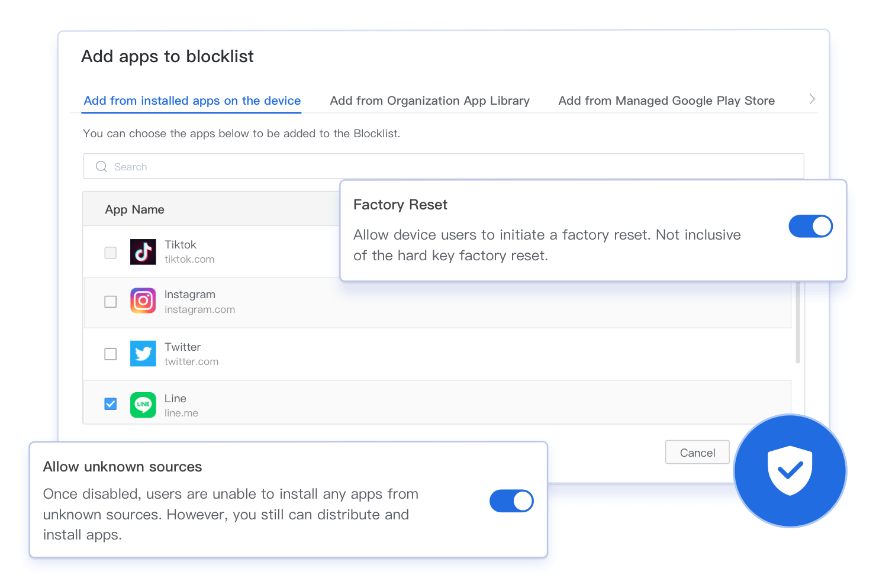Image resolution: width=876 pixels, height=588 pixels.
Task: Click the Instagram app icon
Action: point(143,301)
